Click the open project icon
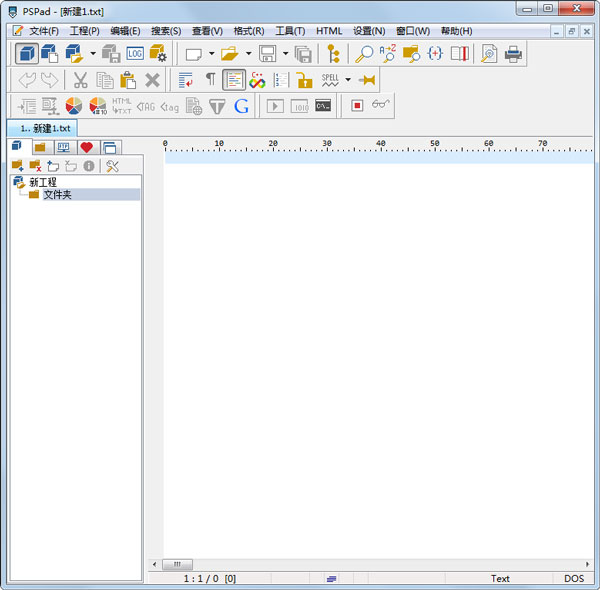600x590 pixels. (x=74, y=53)
